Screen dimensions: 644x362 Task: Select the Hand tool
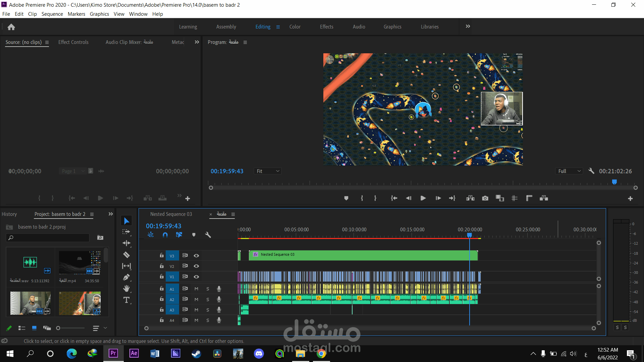pyautogui.click(x=126, y=289)
